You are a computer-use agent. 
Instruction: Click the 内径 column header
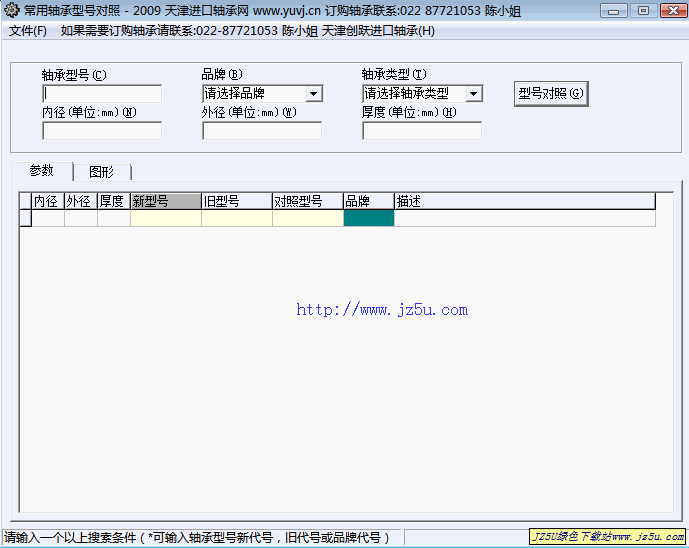[x=48, y=201]
